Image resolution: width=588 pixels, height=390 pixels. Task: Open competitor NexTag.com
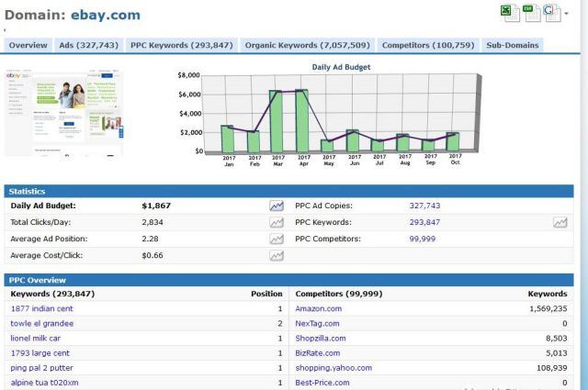click(x=317, y=323)
